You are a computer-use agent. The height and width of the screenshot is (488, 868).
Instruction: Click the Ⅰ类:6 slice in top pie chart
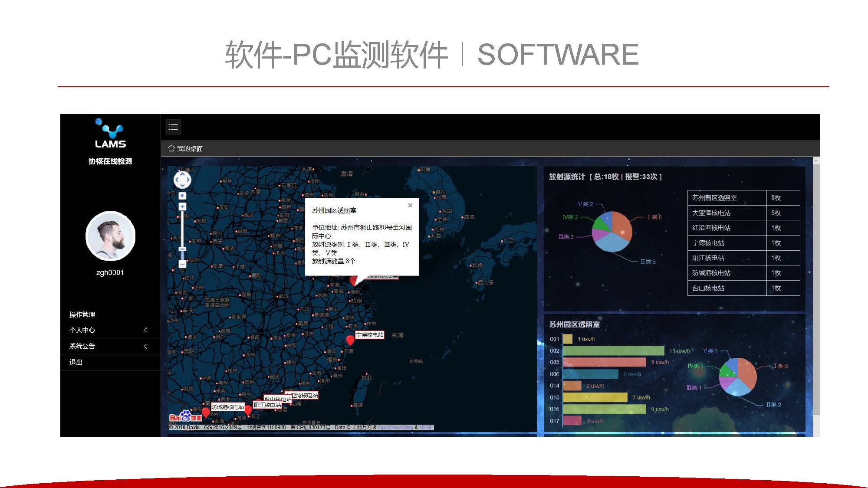[622, 225]
